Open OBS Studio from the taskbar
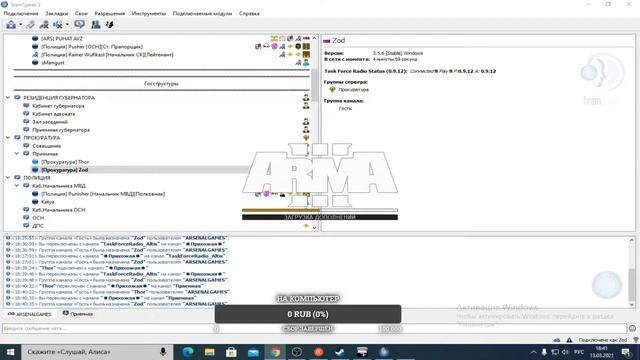This screenshot has height=360, width=640. [297, 352]
